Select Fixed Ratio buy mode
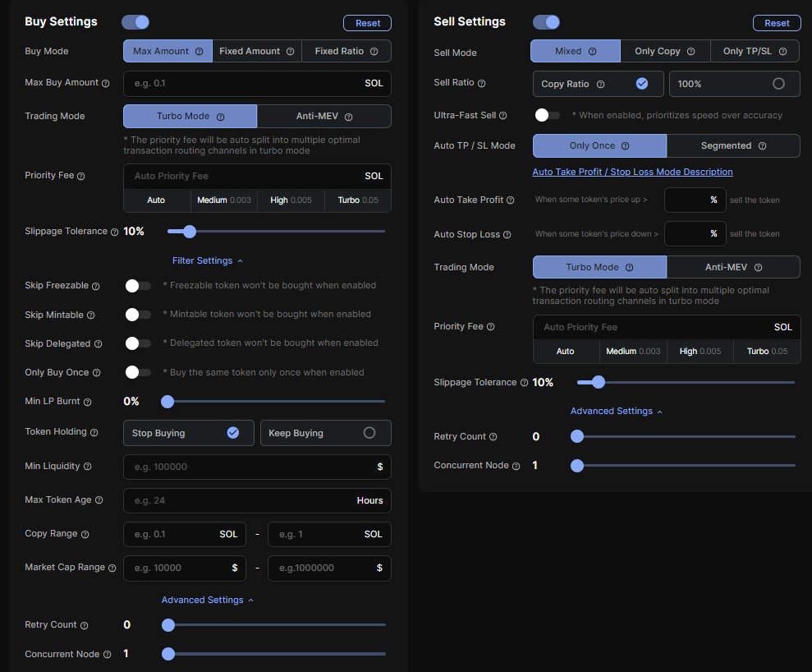812x672 pixels. coord(346,51)
